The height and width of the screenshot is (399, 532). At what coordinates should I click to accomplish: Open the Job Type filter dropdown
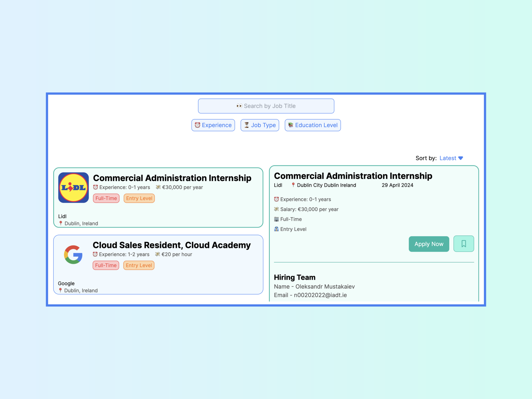(x=260, y=125)
